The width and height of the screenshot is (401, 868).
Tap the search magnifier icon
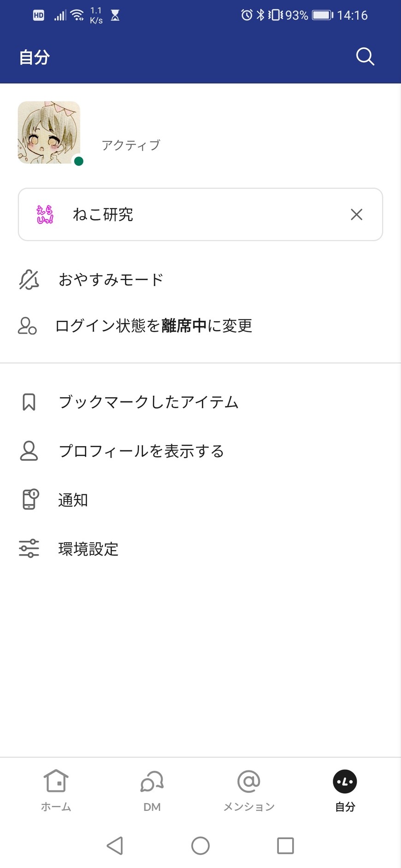click(365, 57)
